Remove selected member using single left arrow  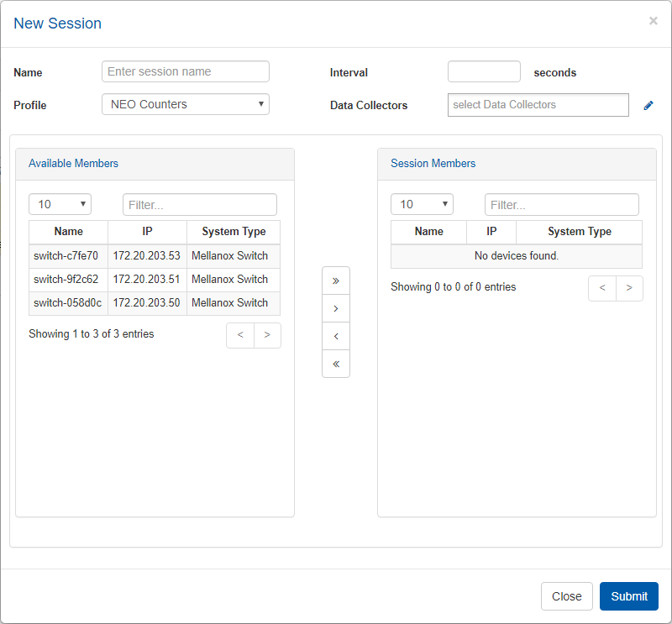pyautogui.click(x=336, y=336)
